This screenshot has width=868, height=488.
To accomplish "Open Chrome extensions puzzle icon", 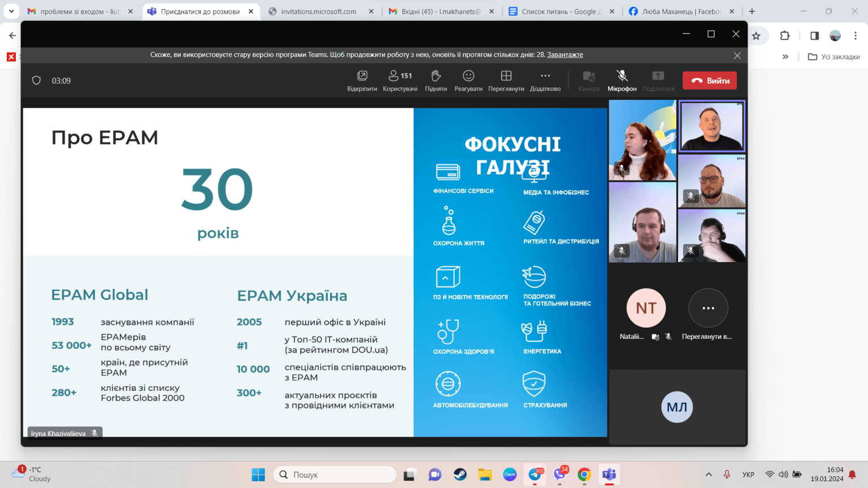I will point(784,36).
